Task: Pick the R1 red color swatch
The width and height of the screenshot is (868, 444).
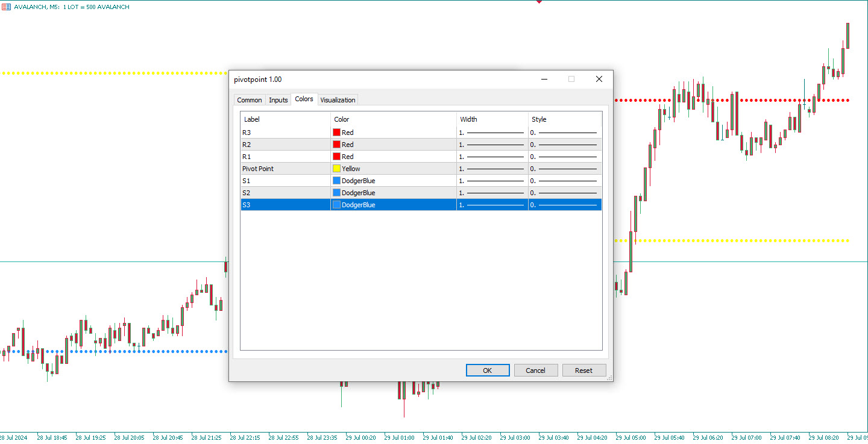Action: [336, 157]
